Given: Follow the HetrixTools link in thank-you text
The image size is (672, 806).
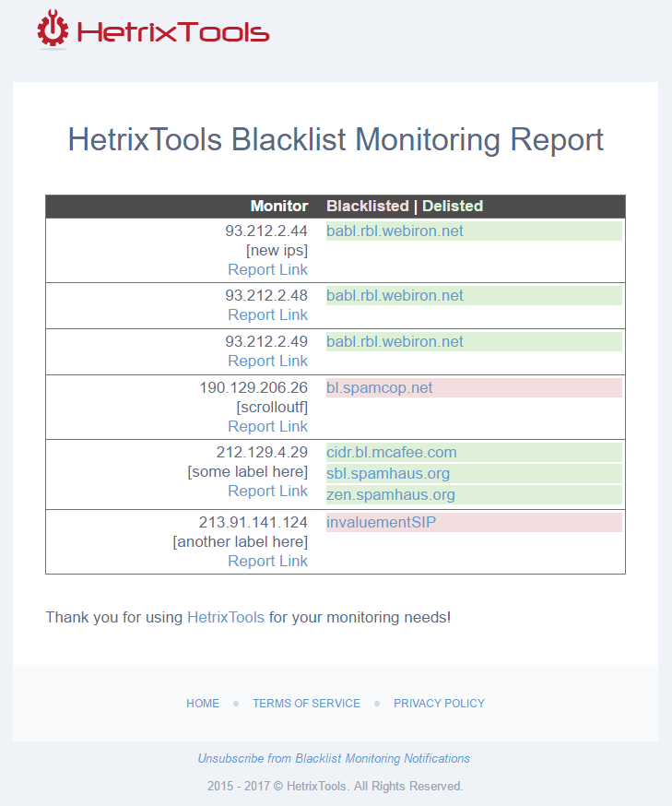Looking at the screenshot, I should (225, 617).
